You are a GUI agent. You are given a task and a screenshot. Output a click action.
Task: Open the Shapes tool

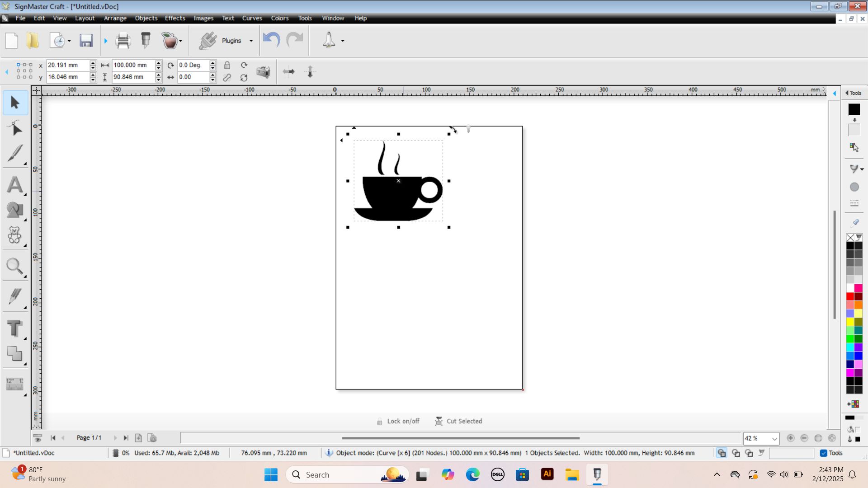(x=15, y=210)
